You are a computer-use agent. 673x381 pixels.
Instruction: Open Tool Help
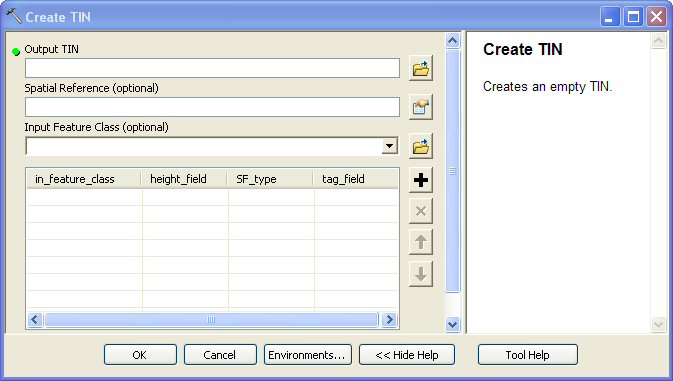(x=528, y=355)
